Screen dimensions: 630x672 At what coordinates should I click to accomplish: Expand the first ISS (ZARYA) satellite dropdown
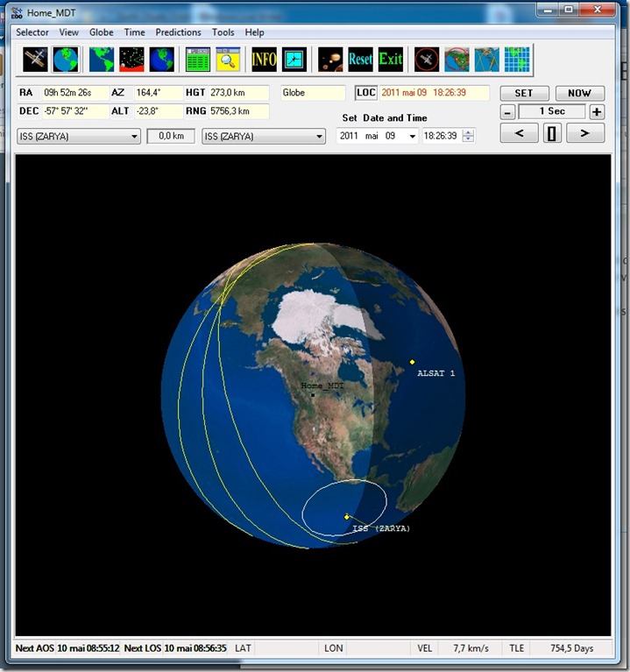coord(134,137)
